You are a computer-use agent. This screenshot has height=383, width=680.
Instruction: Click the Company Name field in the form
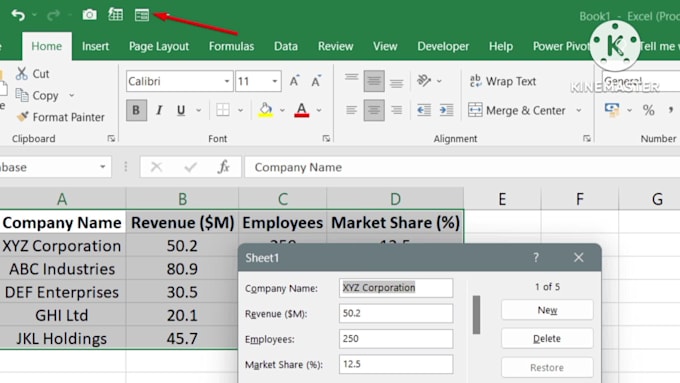coord(396,288)
